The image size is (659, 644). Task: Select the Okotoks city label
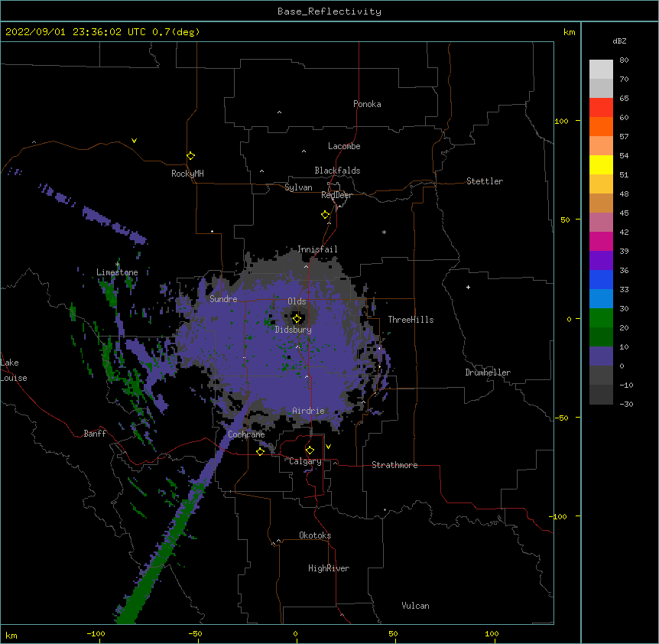315,535
